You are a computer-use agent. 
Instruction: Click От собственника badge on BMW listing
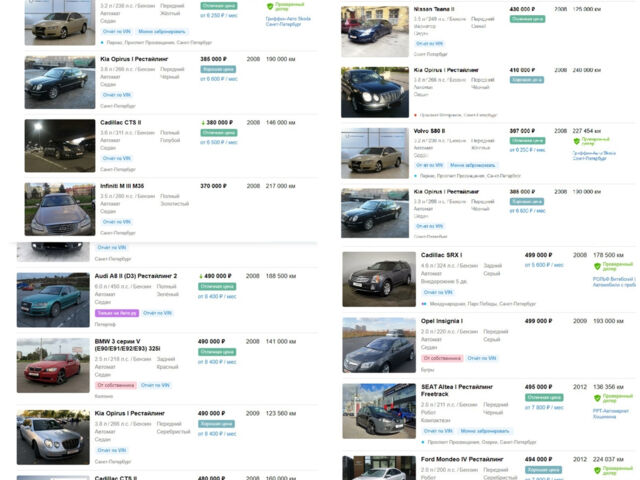(x=116, y=385)
